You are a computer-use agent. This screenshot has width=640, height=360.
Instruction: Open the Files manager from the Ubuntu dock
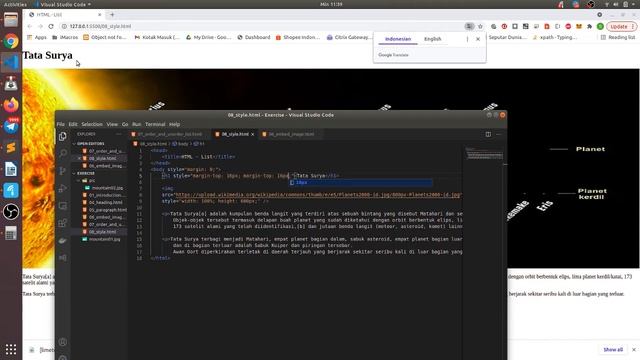[11, 20]
